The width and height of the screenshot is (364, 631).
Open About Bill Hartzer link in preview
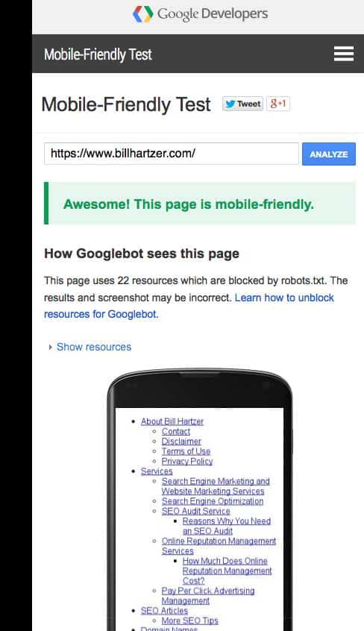click(x=172, y=421)
